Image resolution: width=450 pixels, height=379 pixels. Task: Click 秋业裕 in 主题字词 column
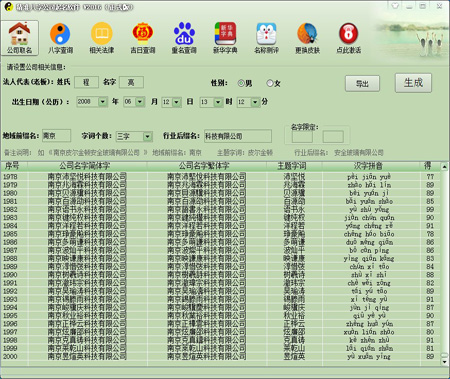click(294, 316)
